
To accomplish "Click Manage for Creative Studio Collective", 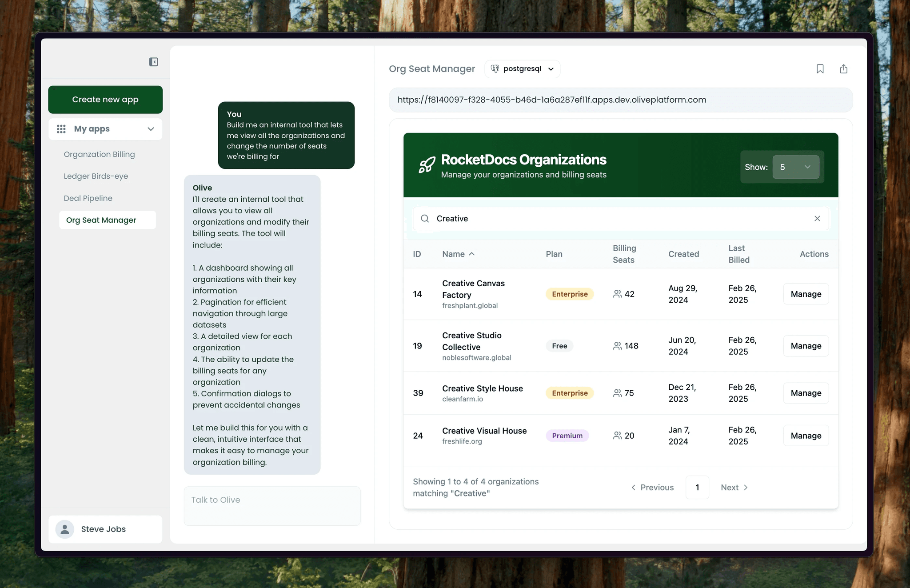I will click(x=805, y=345).
